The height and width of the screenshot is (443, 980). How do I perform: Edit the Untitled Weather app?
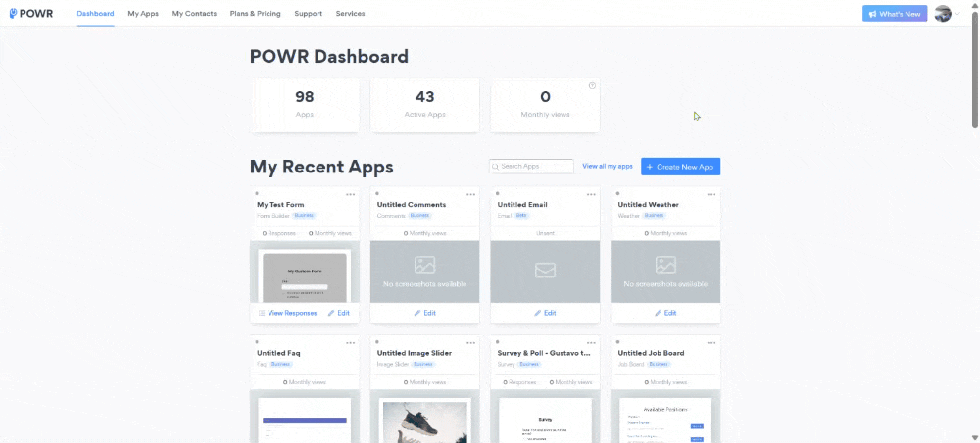coord(665,313)
